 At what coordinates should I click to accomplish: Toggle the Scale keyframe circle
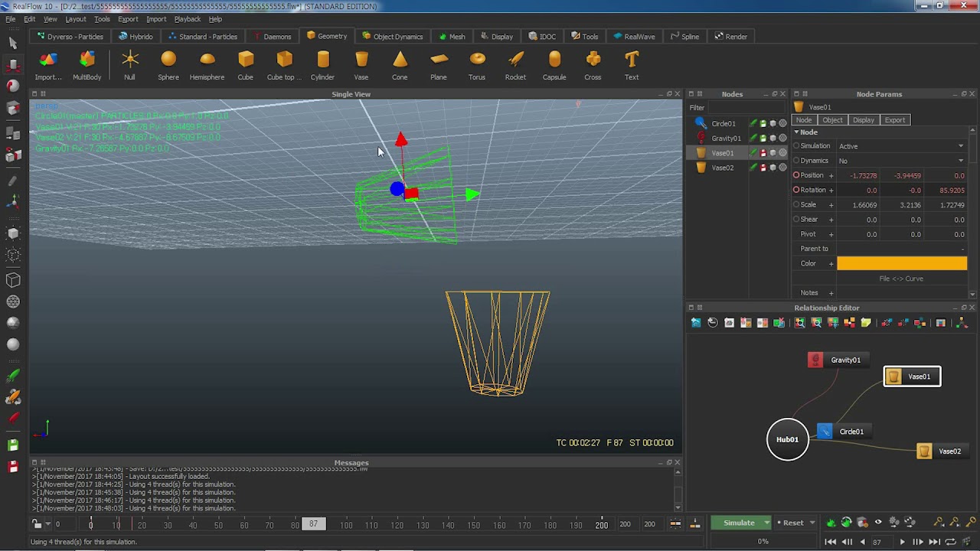click(x=796, y=204)
